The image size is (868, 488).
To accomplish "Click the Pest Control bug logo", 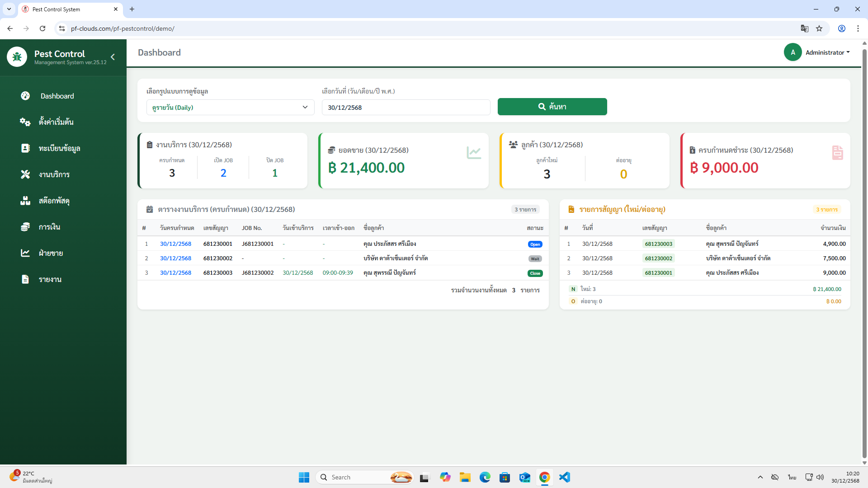I will [17, 57].
